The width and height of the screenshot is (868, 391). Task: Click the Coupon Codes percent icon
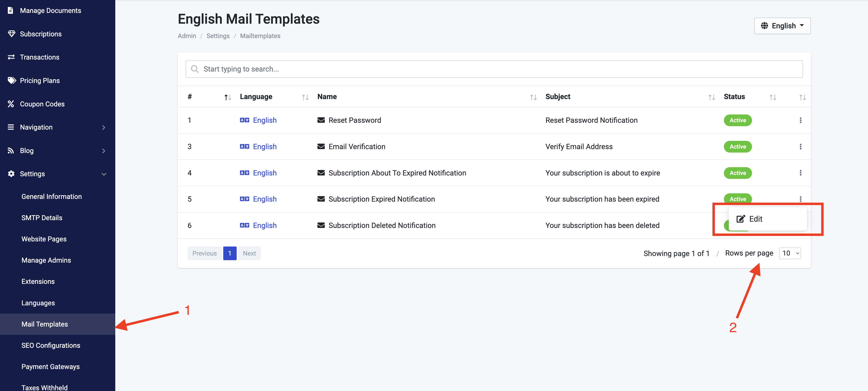(11, 104)
